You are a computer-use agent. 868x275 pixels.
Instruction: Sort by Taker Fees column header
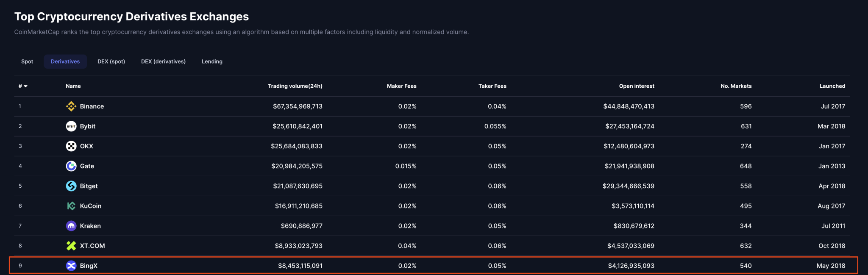(492, 86)
